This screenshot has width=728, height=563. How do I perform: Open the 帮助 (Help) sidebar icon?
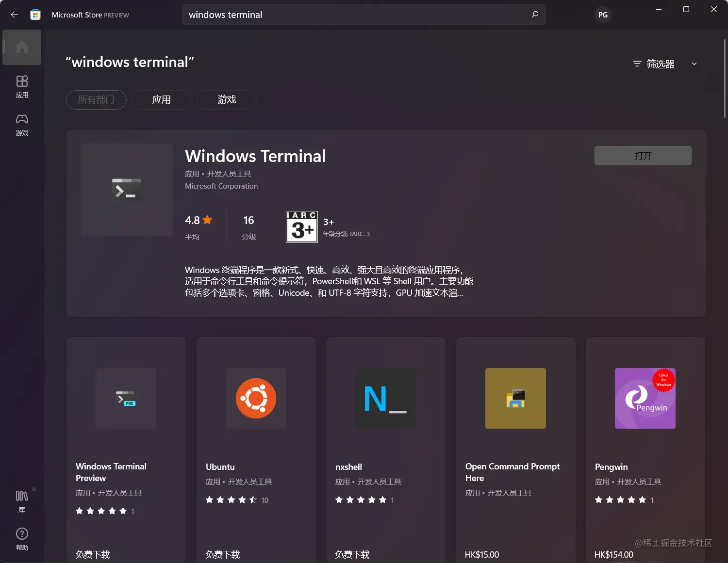(x=22, y=539)
